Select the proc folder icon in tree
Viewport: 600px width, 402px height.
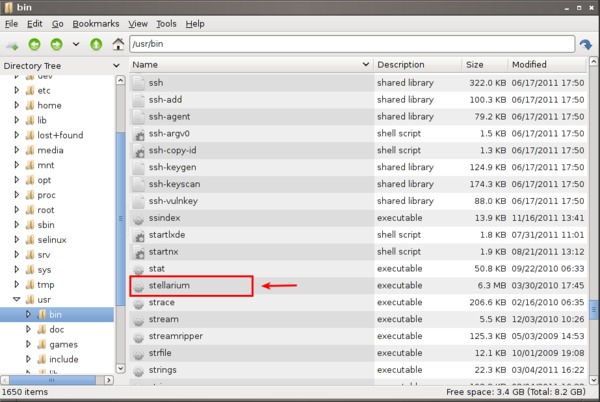coord(30,195)
